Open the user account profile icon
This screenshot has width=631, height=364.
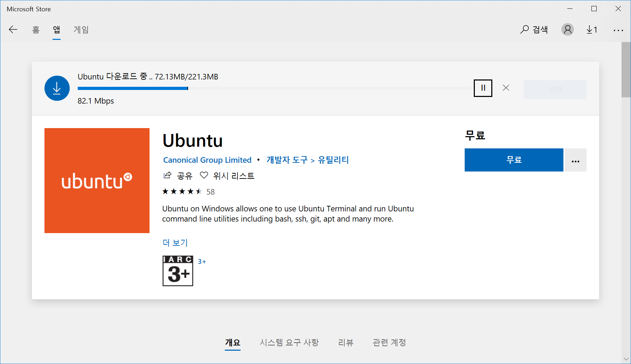pos(567,30)
